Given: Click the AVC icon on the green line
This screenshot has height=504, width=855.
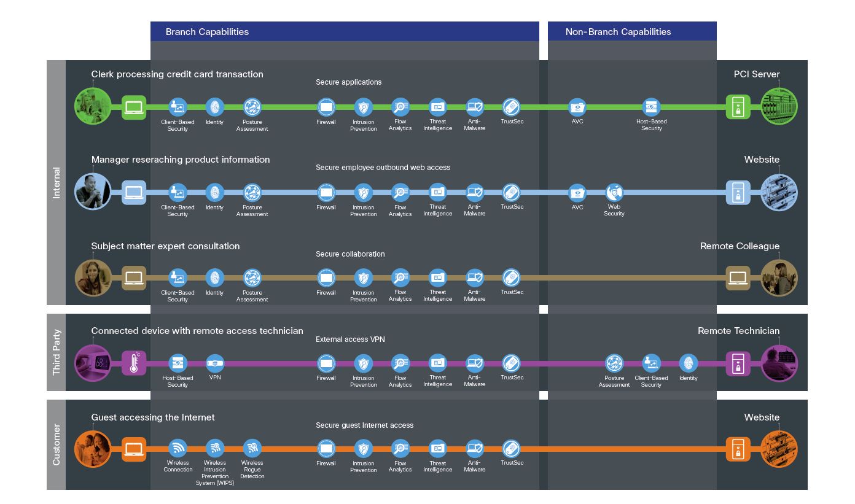Looking at the screenshot, I should coord(577,107).
